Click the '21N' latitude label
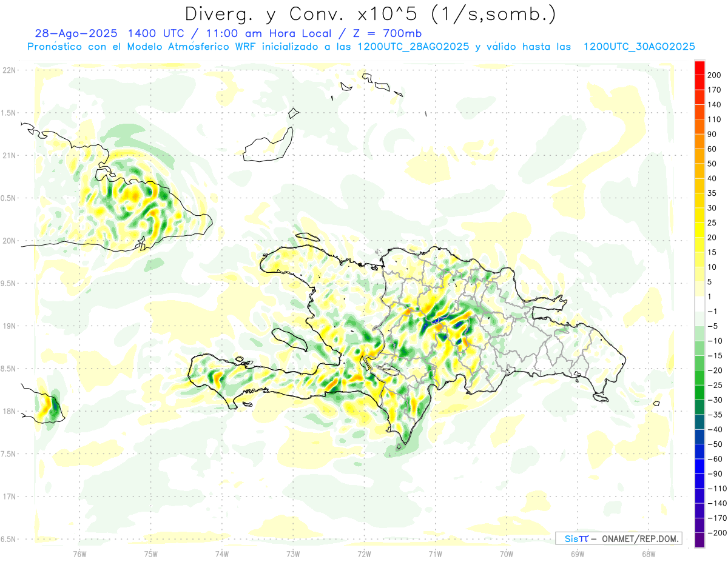Image resolution: width=728 pixels, height=562 pixels. tap(8, 155)
